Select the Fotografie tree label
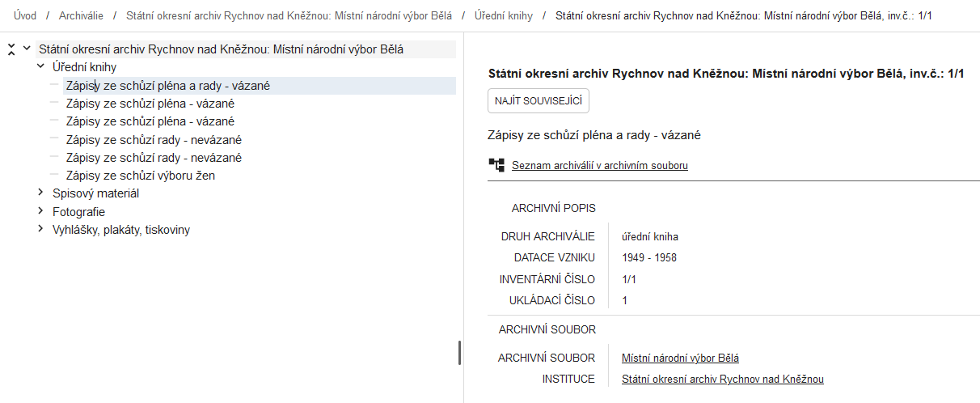This screenshot has width=980, height=403. 78,212
